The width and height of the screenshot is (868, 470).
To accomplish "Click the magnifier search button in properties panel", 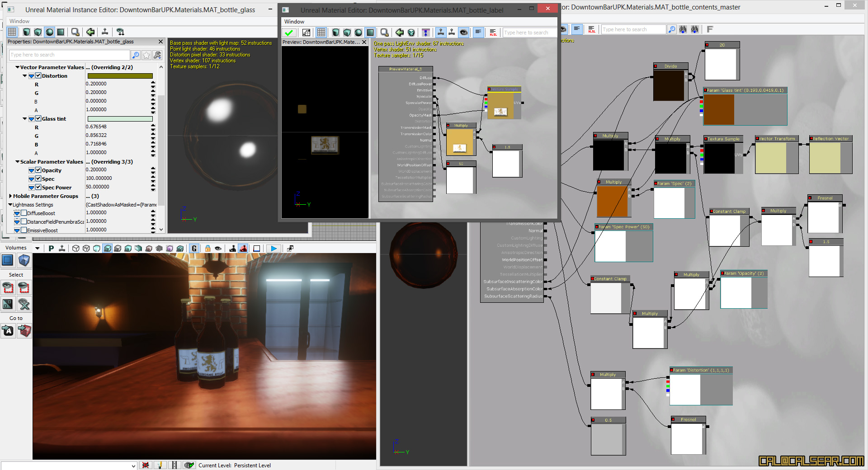I will pos(135,55).
